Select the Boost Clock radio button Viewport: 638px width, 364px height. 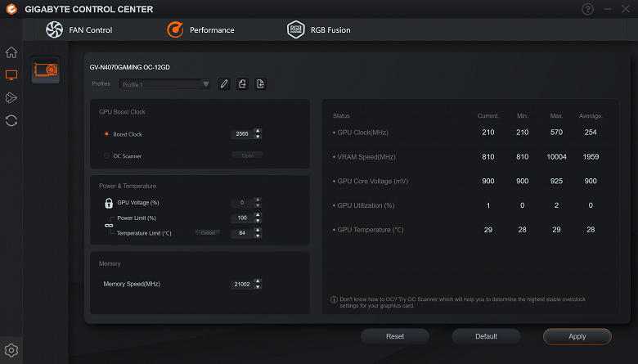click(x=106, y=134)
